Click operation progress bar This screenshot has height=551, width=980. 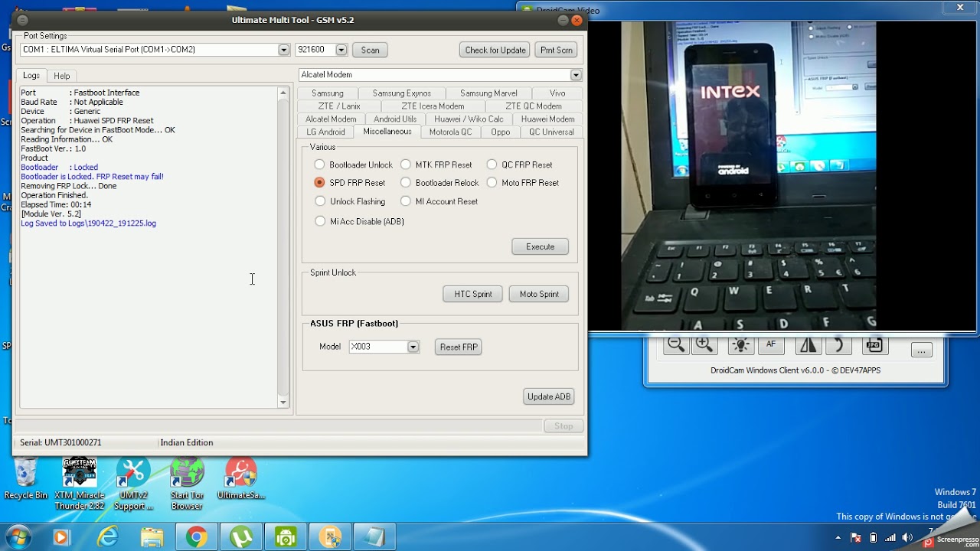278,425
